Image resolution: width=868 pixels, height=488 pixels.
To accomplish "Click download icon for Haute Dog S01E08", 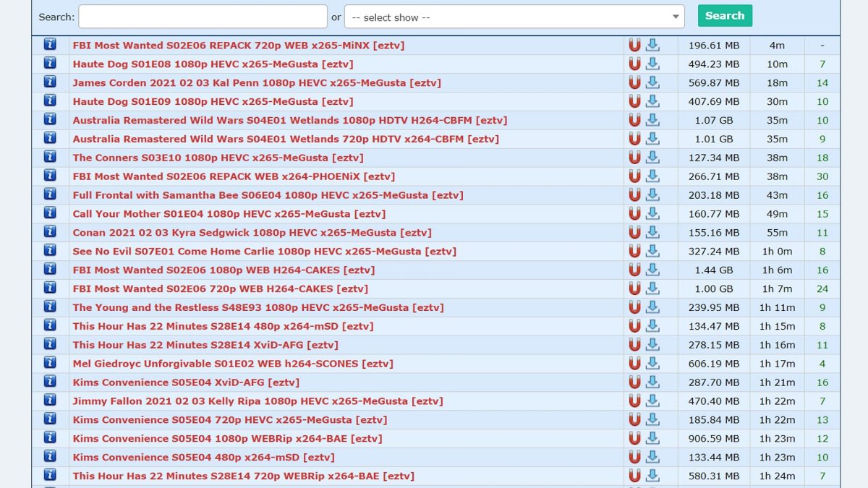I will pos(652,64).
